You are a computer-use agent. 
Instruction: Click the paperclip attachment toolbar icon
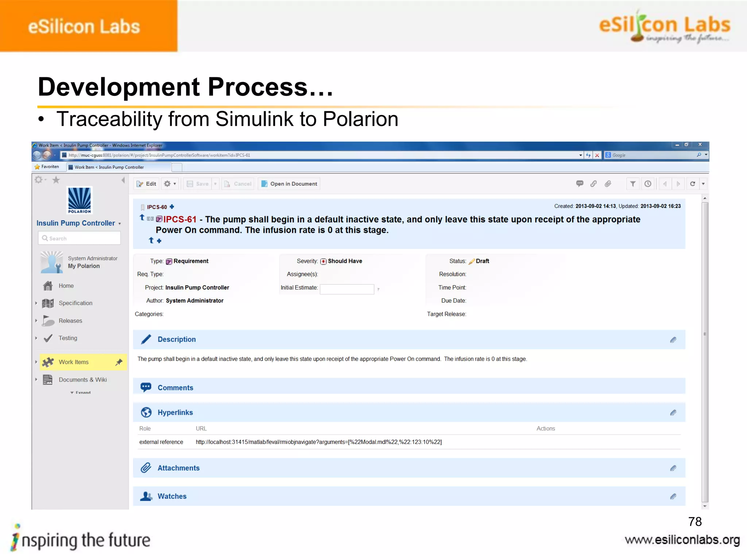tap(608, 183)
